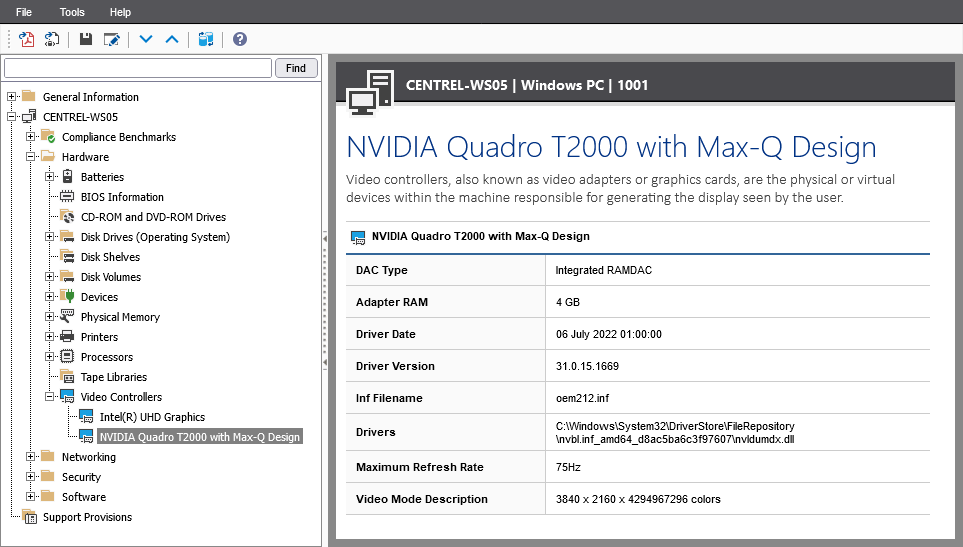
Task: Open the File menu
Action: click(24, 12)
